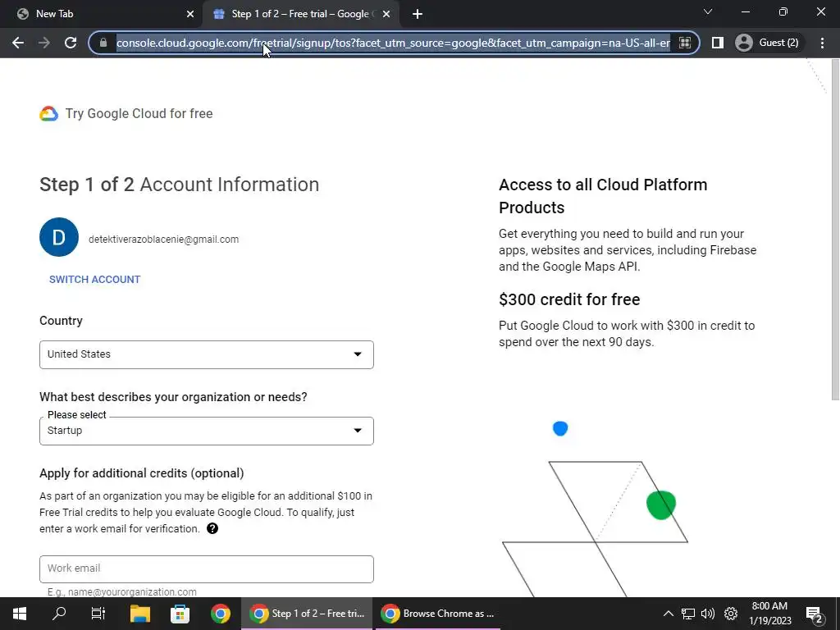Show help for additional credits
The width and height of the screenshot is (840, 630).
212,529
